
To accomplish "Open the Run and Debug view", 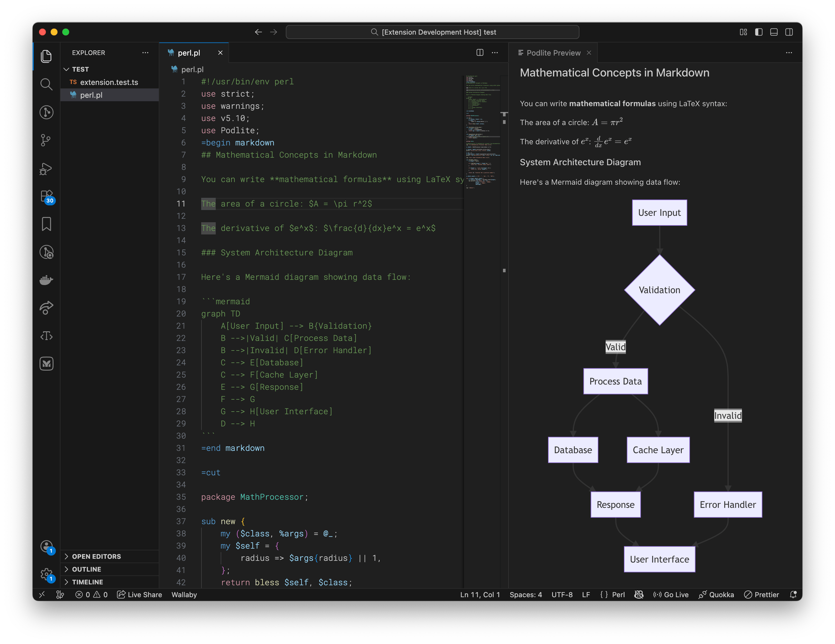I will point(46,169).
